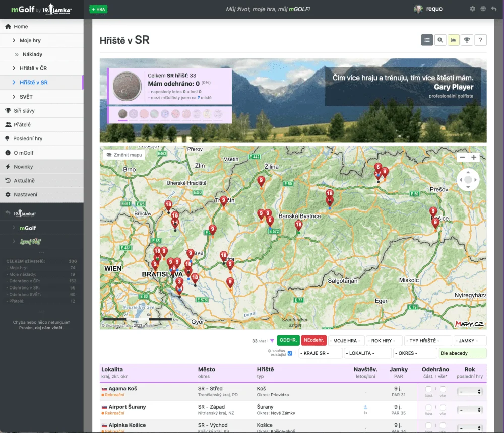504x433 pixels.
Task: Click the mGolf by 19.jamka logo
Action: click(x=41, y=10)
